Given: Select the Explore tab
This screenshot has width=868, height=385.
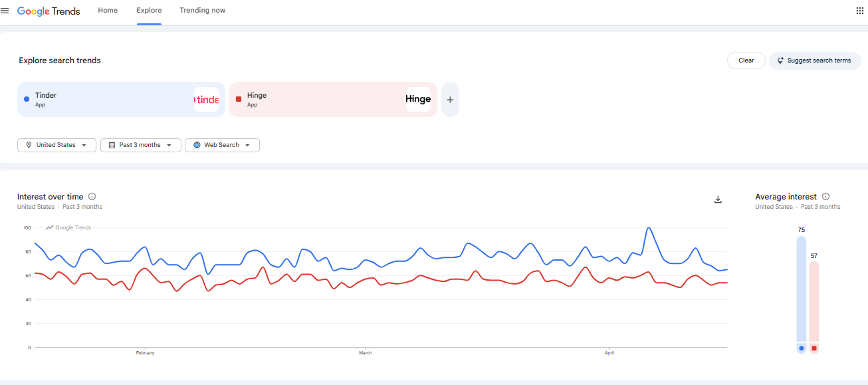Looking at the screenshot, I should tap(149, 11).
